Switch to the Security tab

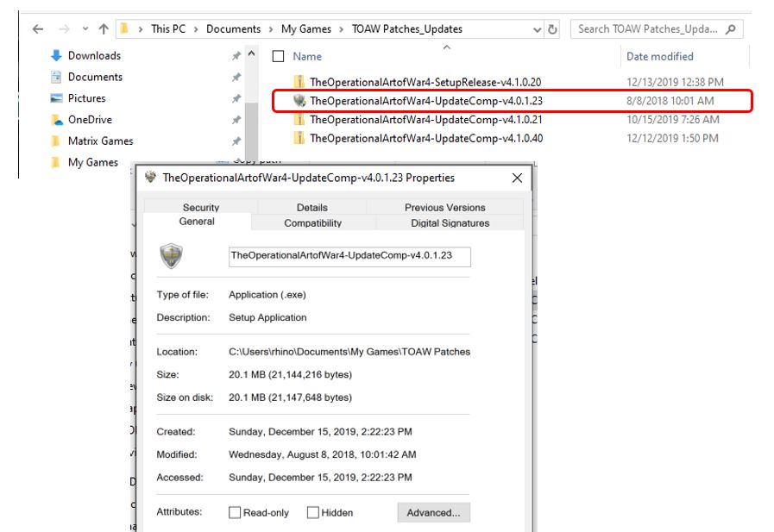coord(200,207)
